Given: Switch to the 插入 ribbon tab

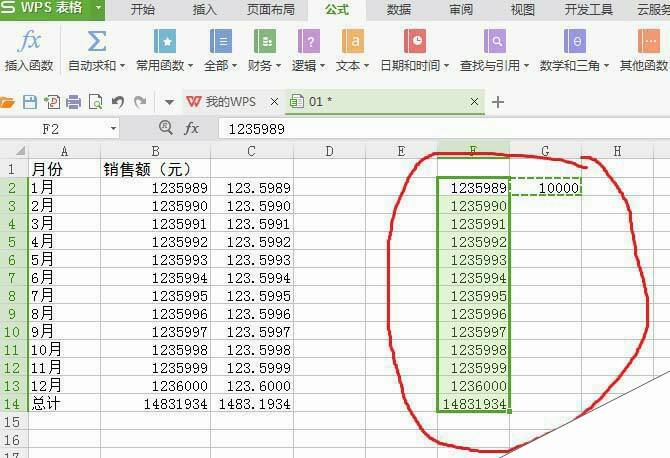Looking at the screenshot, I should click(x=204, y=9).
